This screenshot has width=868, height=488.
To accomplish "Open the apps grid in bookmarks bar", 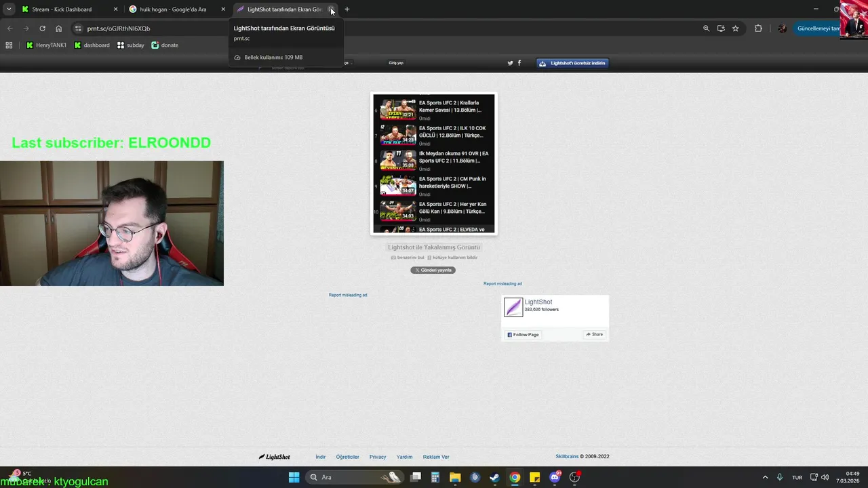I will [x=9, y=45].
